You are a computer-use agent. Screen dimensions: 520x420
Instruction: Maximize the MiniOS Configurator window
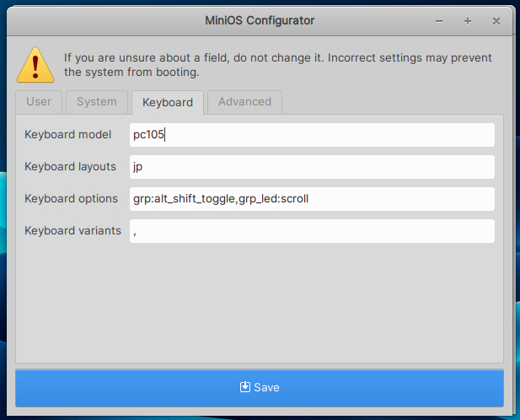tap(468, 19)
